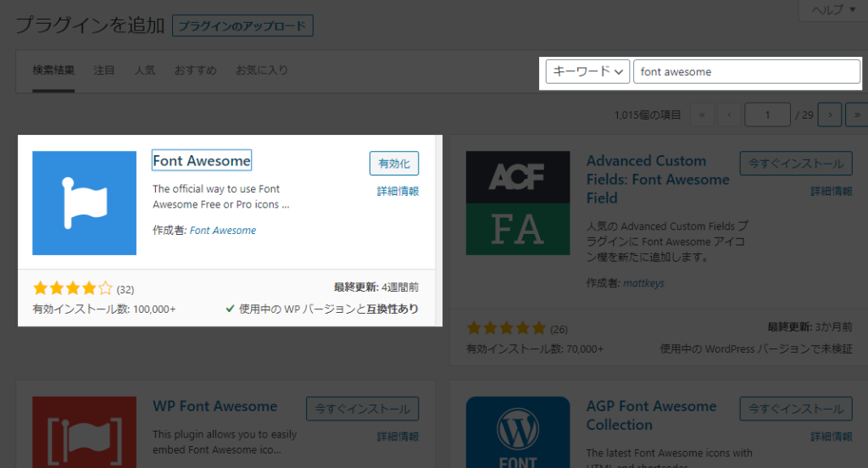Click the Advanced Custom Fields star rating
The width and height of the screenshot is (868, 468).
506,328
